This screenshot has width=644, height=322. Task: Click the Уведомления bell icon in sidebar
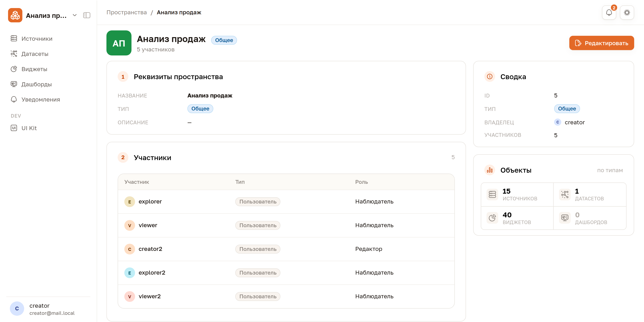tap(14, 100)
